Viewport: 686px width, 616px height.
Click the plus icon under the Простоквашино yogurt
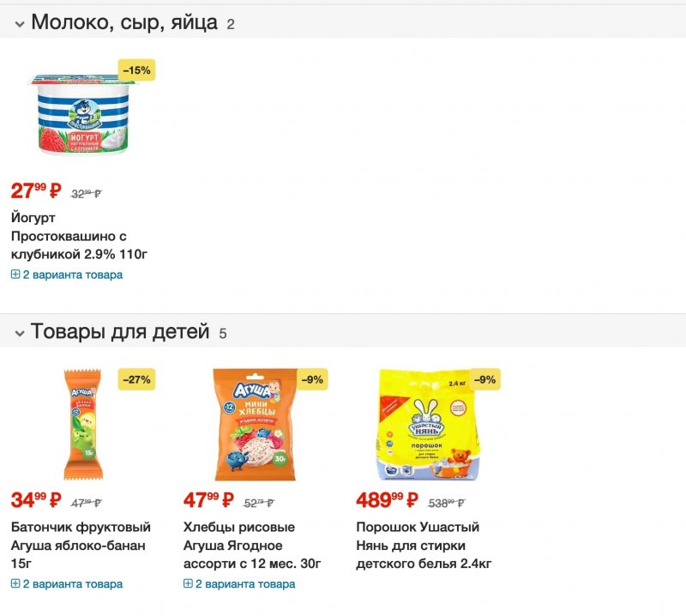point(15,275)
